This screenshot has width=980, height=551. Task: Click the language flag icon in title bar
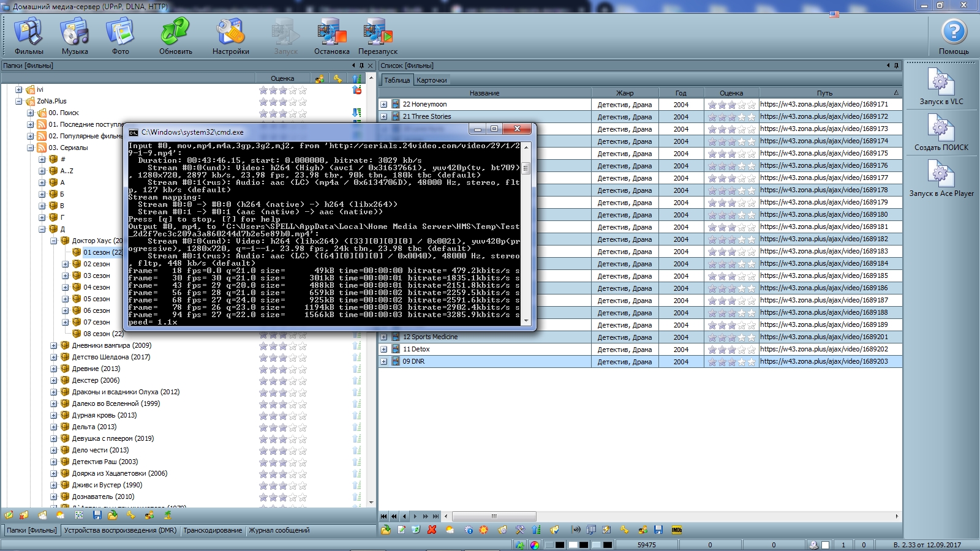834,14
